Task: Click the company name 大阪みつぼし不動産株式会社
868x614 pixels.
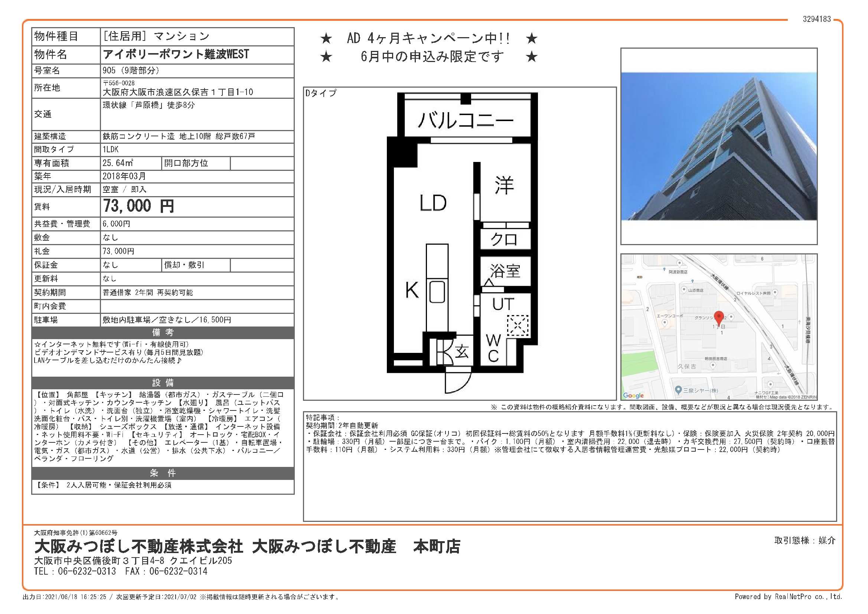Action: coord(138,546)
